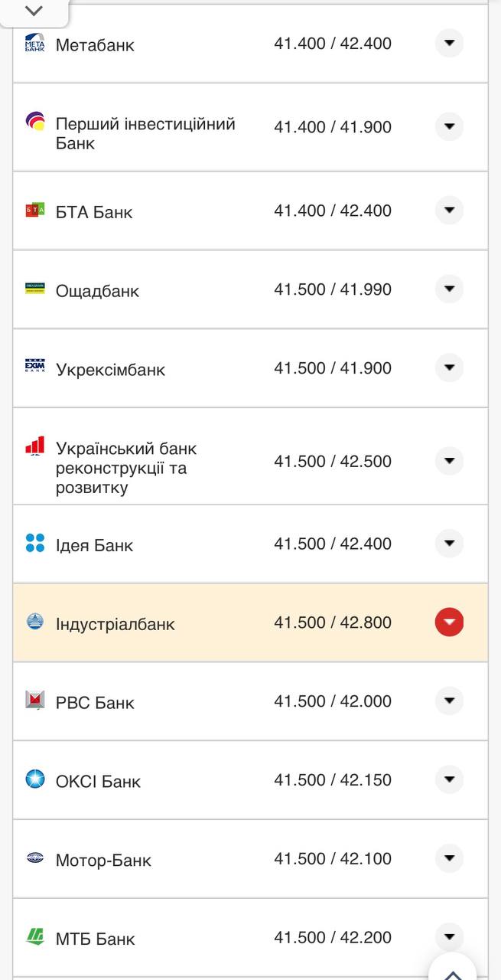Select the Укрексімбанк logo icon
501x980 pixels.
click(x=34, y=366)
